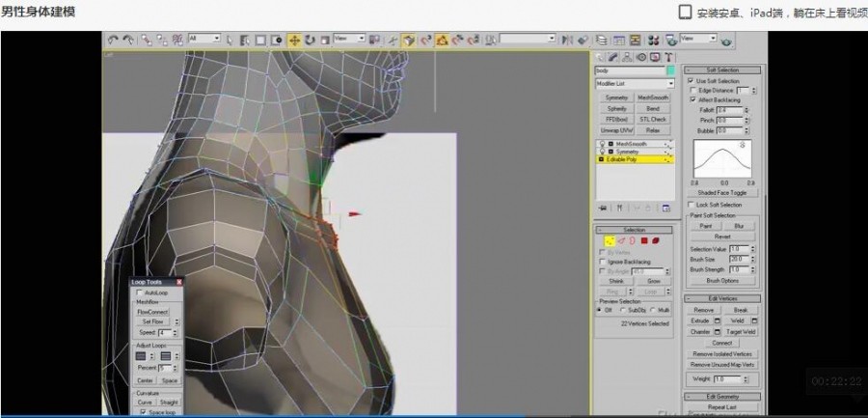
Task: Select Element sub-object level icon
Action: 656,240
